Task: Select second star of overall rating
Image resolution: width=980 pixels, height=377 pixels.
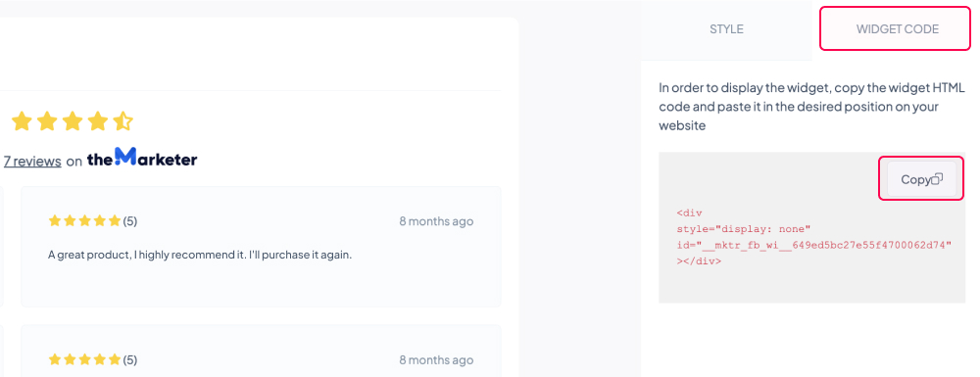Action: 47,121
